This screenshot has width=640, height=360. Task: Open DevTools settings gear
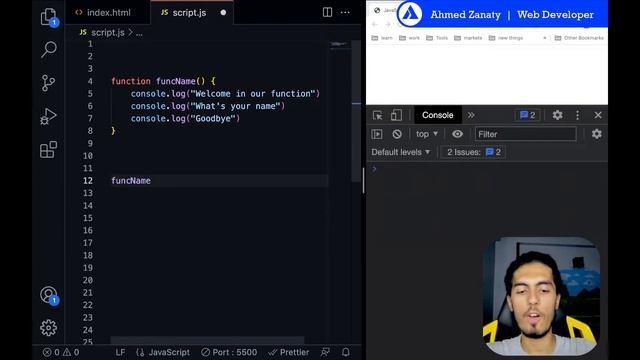(557, 115)
